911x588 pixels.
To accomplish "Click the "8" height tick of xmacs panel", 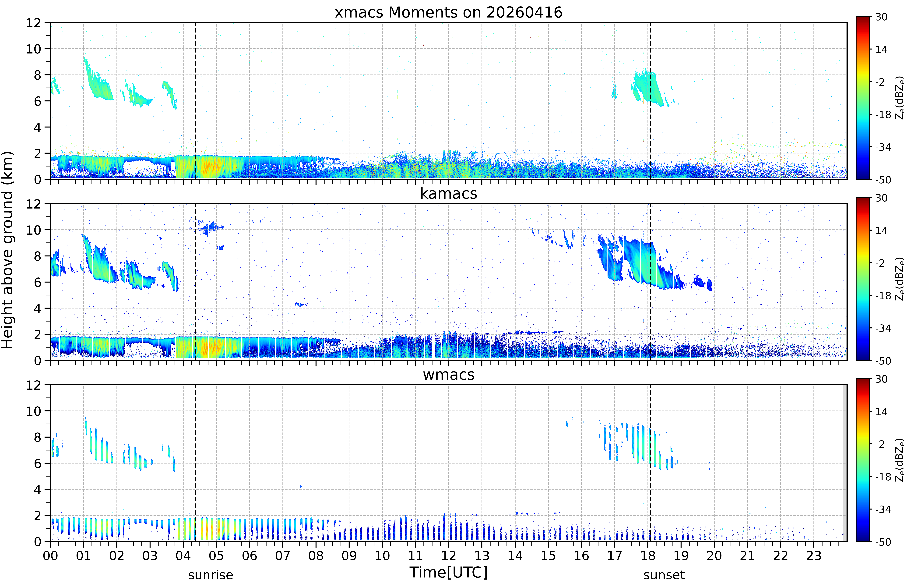I will pyautogui.click(x=37, y=75).
